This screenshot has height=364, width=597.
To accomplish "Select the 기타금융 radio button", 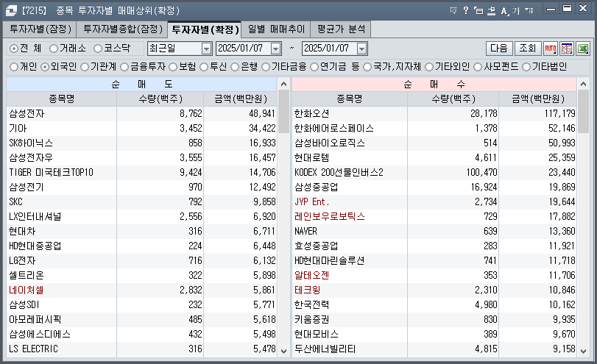I will (x=266, y=67).
